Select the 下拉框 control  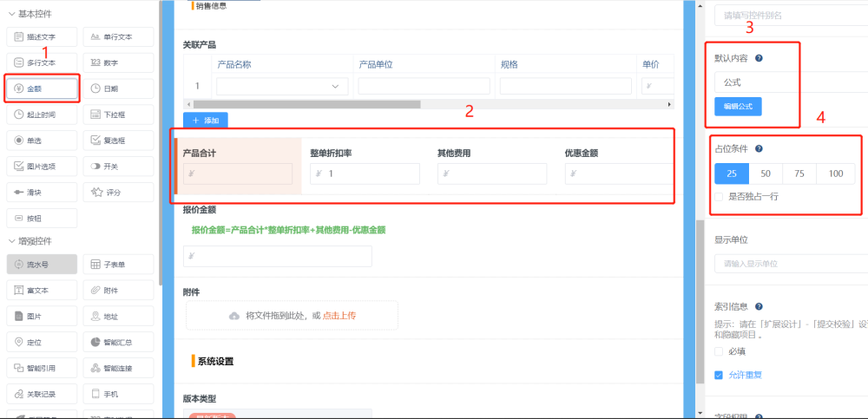click(x=118, y=115)
